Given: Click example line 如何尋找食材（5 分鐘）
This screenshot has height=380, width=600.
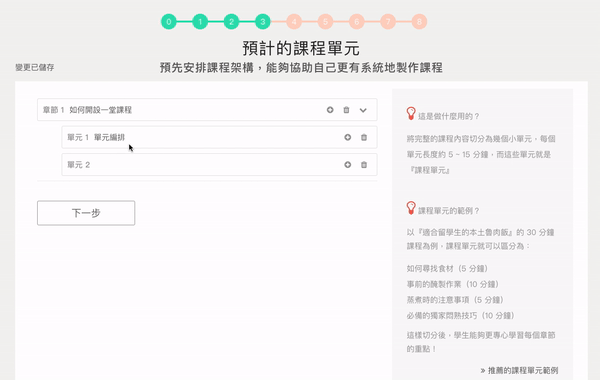Looking at the screenshot, I should pos(448,268).
